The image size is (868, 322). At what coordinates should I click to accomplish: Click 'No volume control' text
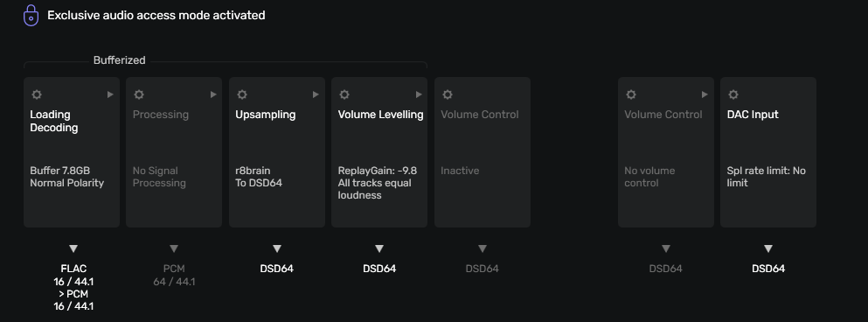[x=649, y=177]
